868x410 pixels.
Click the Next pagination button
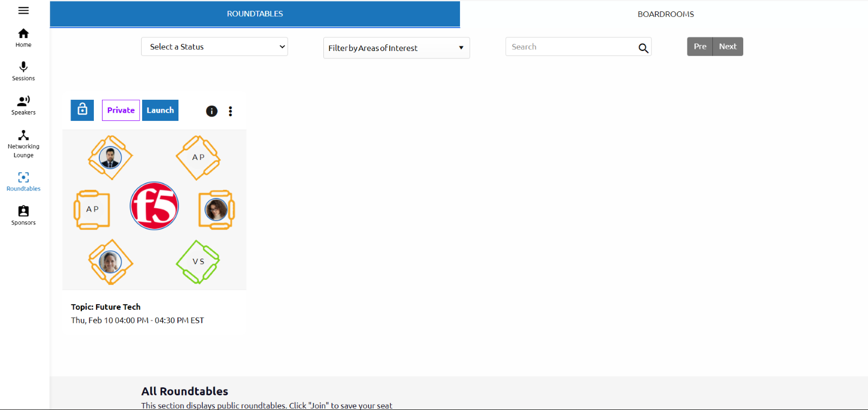[728, 47]
